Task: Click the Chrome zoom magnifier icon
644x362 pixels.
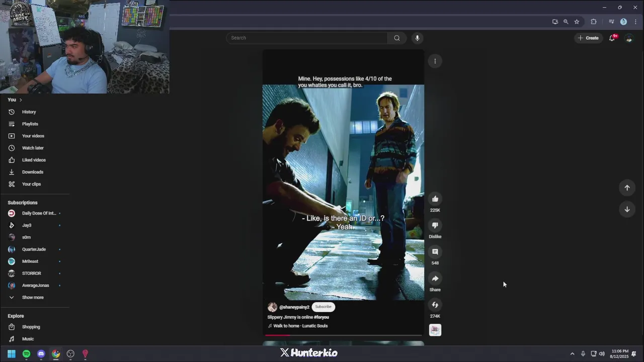Action: (x=566, y=22)
